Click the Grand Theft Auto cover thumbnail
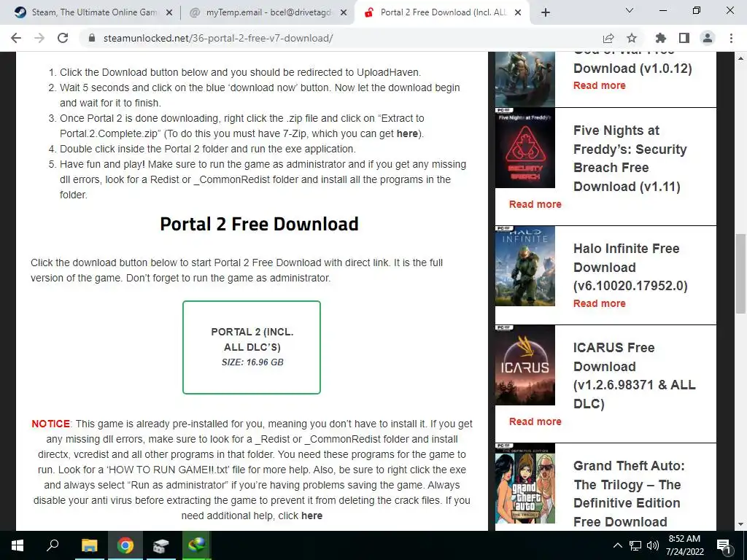This screenshot has width=747, height=560. [x=525, y=483]
